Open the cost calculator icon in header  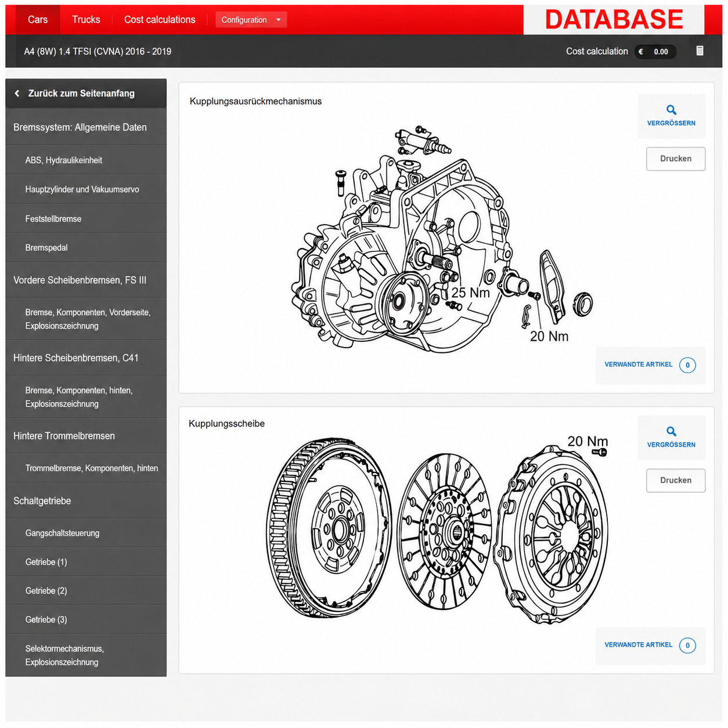click(x=700, y=51)
